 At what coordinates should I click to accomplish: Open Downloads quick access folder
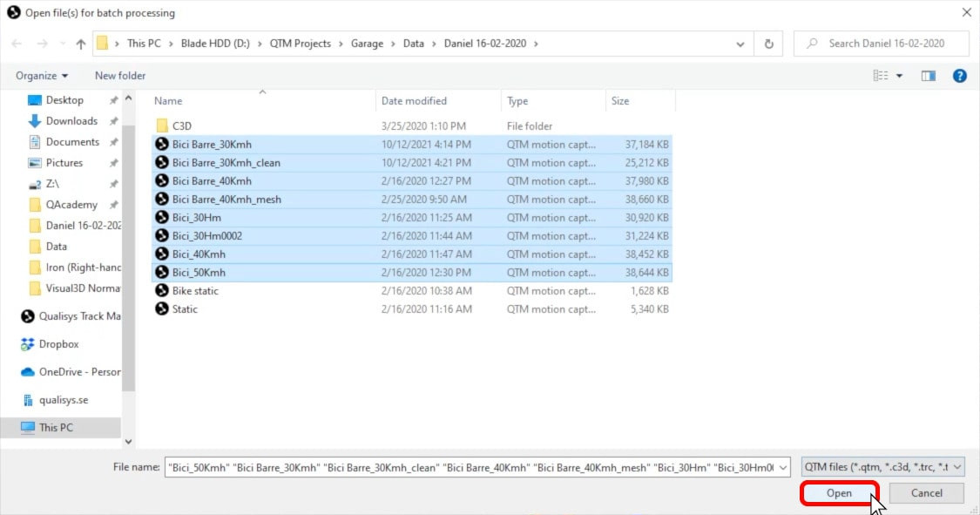point(63,121)
